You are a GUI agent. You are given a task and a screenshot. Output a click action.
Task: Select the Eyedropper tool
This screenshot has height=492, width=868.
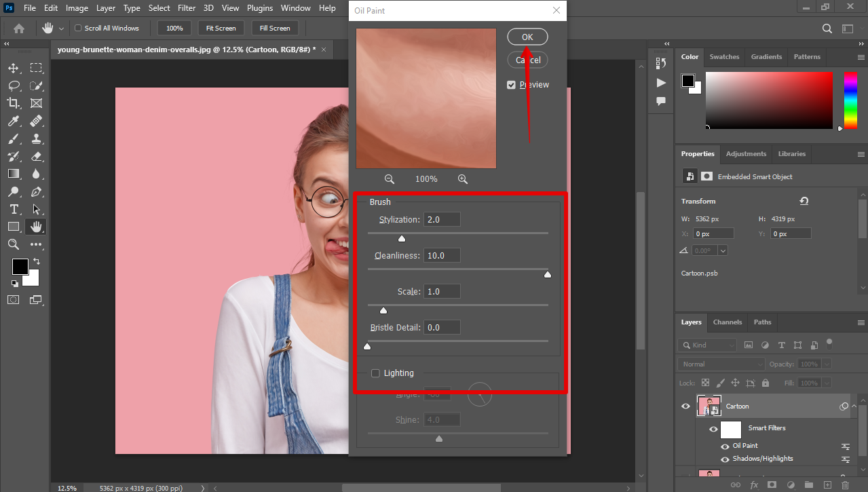(x=14, y=121)
